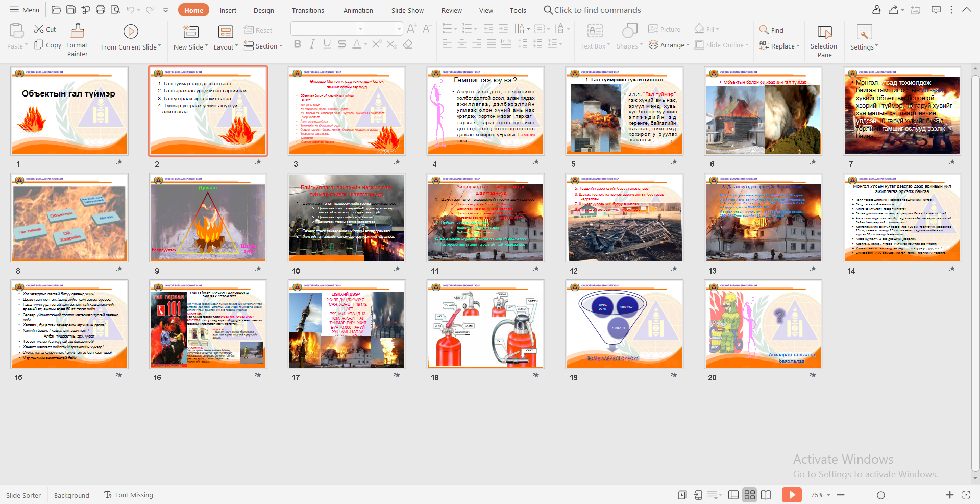Open the Selection Pane
The height and width of the screenshot is (504, 980).
click(824, 33)
